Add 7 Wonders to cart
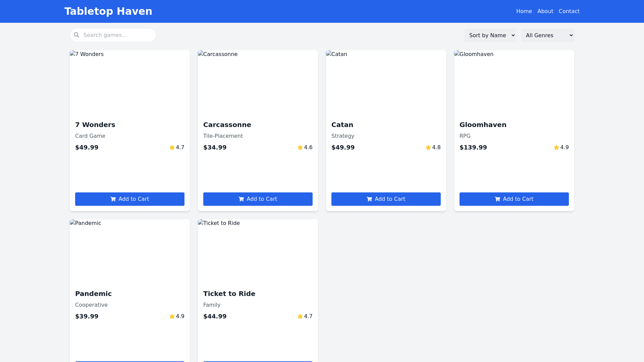Viewport: 644px width, 362px height. [x=130, y=199]
